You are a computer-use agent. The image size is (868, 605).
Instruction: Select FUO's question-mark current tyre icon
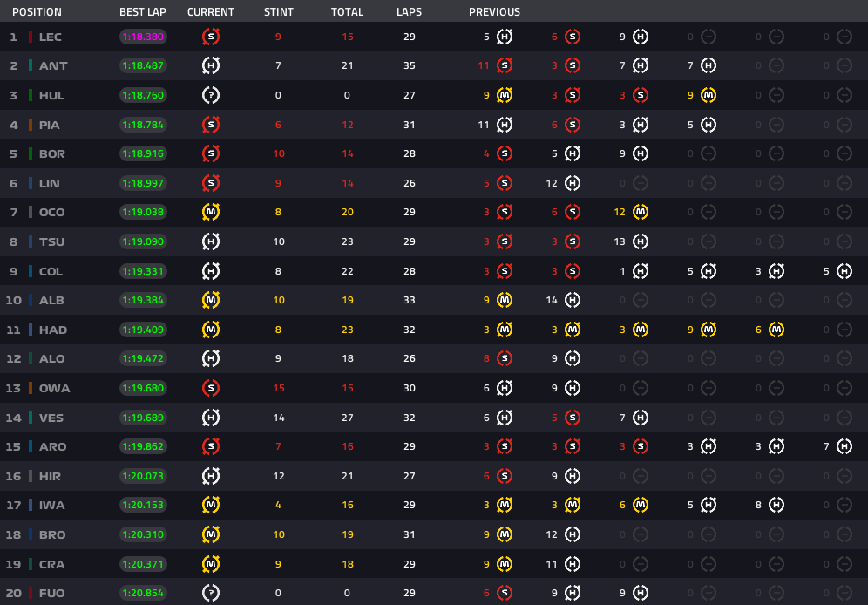[211, 593]
